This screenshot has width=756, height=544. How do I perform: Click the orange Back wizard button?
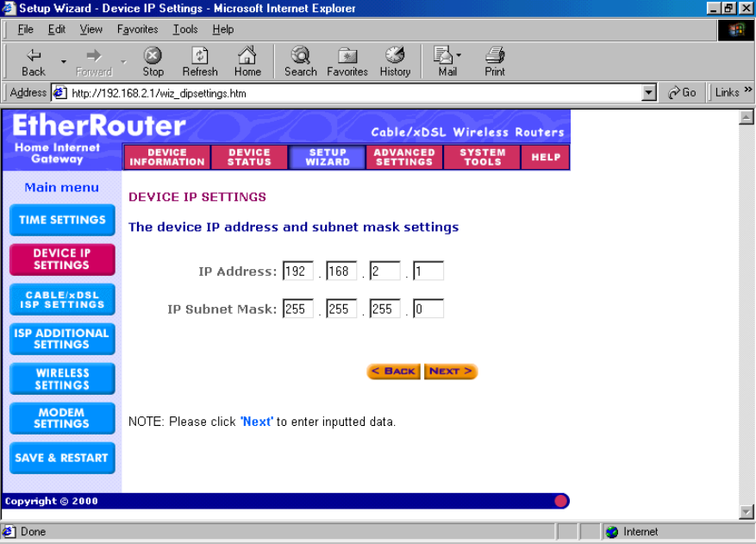(393, 372)
